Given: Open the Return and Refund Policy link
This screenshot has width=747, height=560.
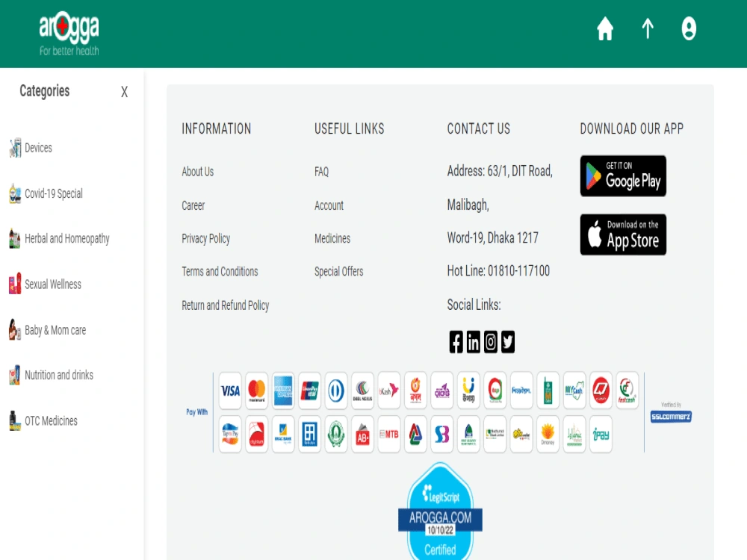Looking at the screenshot, I should point(226,305).
